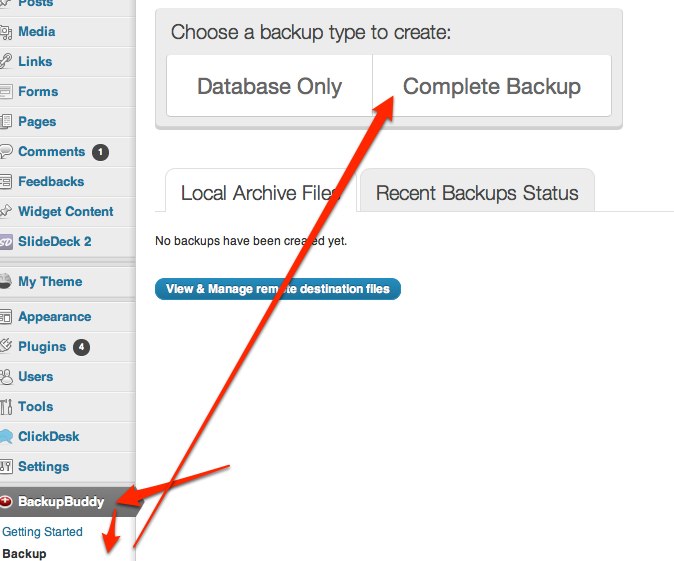
Task: Go to Feedbacks in the sidebar
Action: point(51,181)
